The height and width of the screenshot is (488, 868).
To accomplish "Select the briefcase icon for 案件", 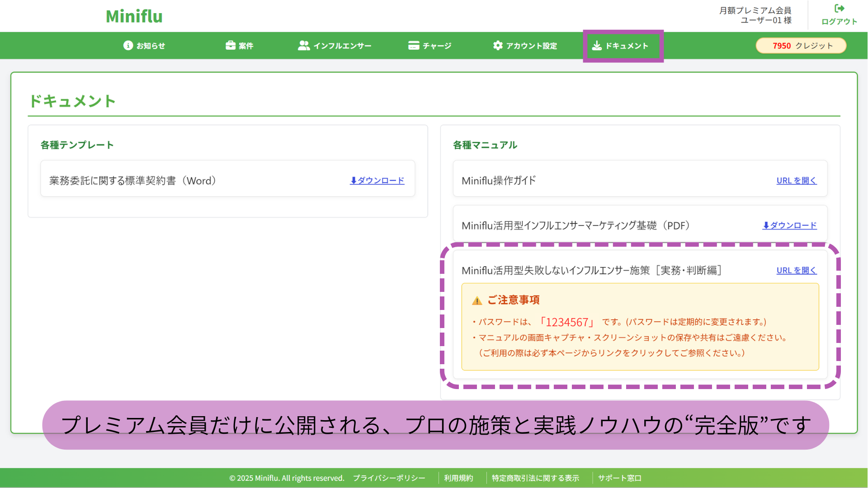I will pyautogui.click(x=231, y=45).
